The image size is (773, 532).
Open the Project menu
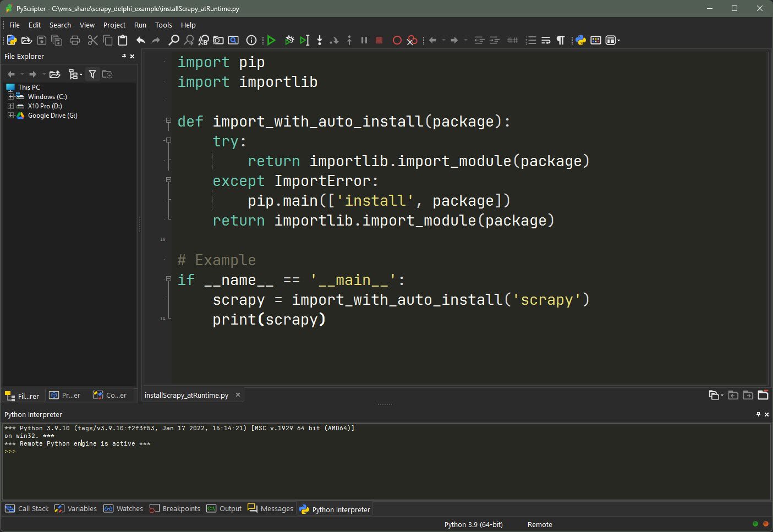point(114,25)
